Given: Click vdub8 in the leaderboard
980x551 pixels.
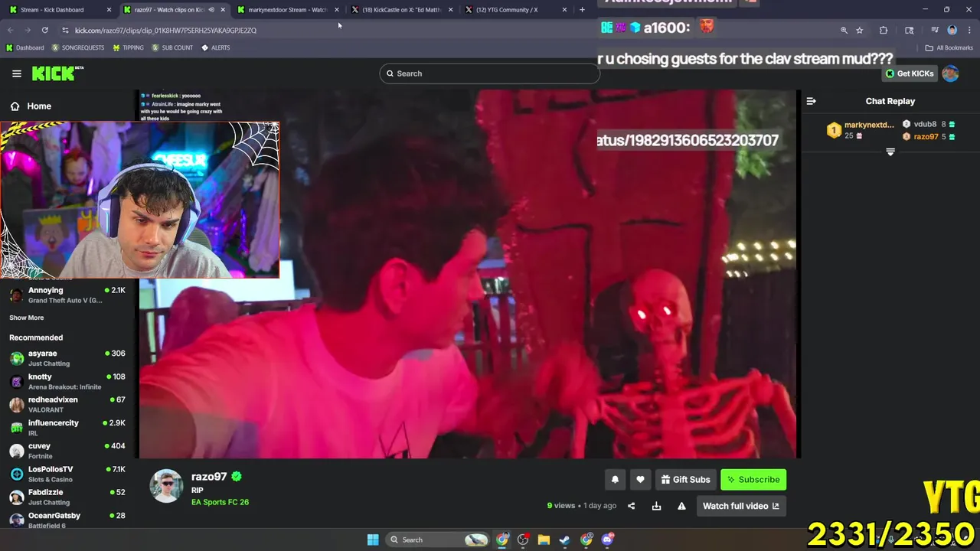Looking at the screenshot, I should click(929, 124).
